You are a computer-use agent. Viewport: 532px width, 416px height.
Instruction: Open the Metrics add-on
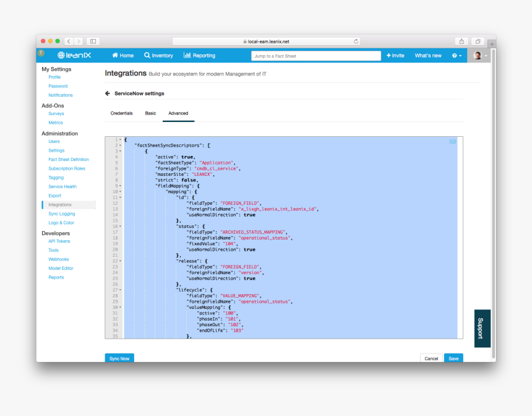coord(56,123)
